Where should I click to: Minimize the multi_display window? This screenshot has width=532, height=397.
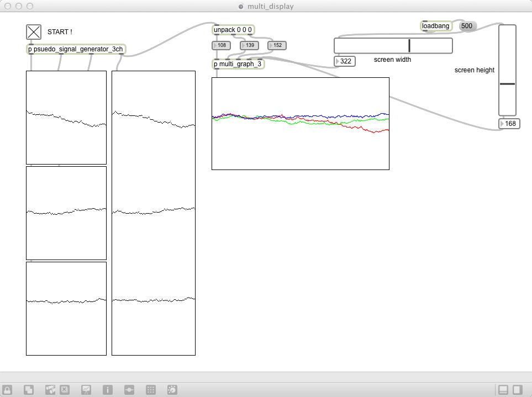click(x=19, y=6)
